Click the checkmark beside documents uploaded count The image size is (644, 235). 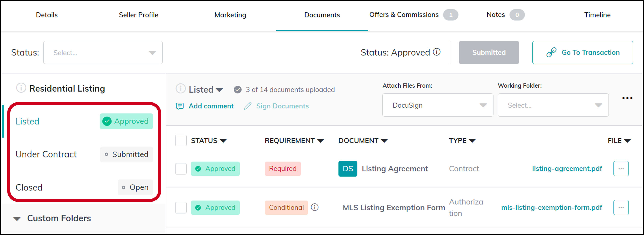(237, 89)
